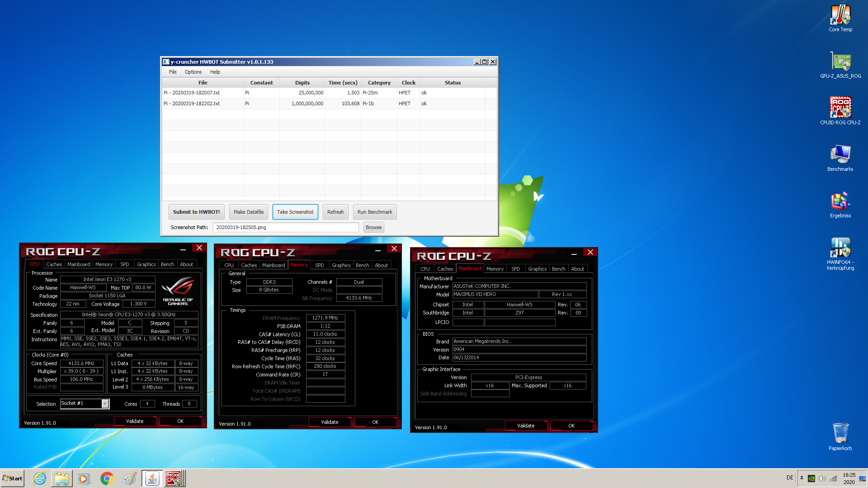This screenshot has width=868, height=488.
Task: Open Graphics tab in middle CPU-Z window
Action: coord(341,265)
